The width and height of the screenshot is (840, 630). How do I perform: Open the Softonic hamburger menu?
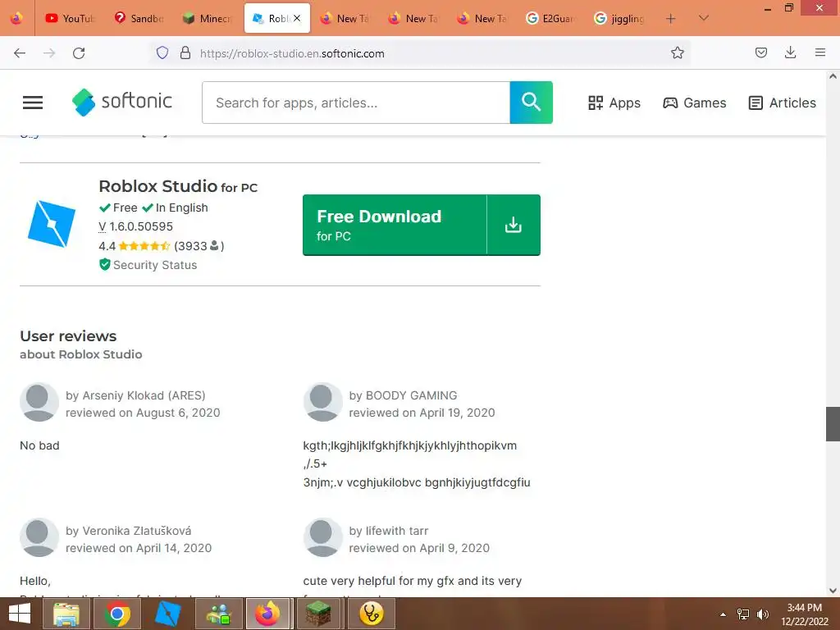coord(33,103)
